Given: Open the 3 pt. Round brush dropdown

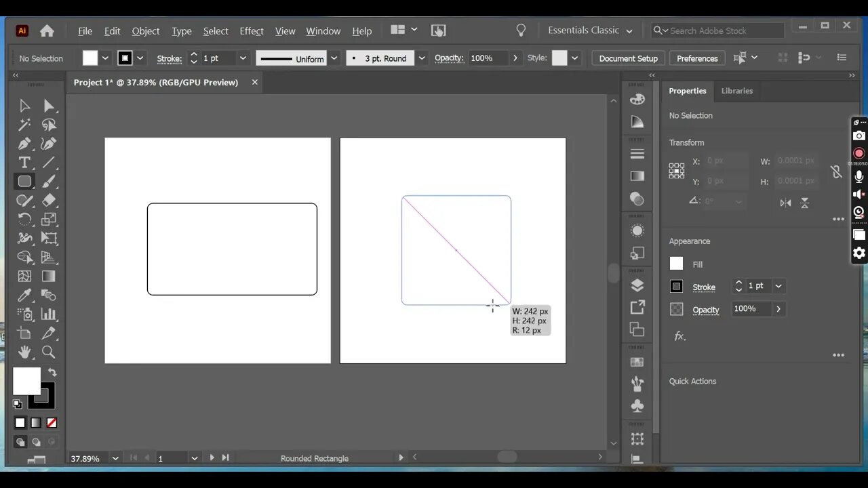Looking at the screenshot, I should [422, 58].
